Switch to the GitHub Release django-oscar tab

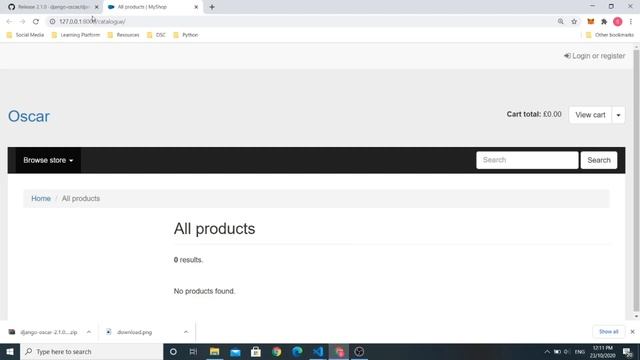click(x=52, y=7)
